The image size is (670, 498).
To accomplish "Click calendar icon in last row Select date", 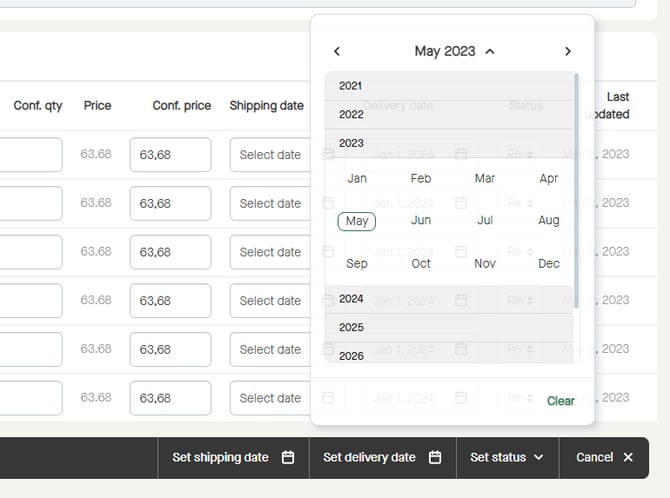I will [x=328, y=398].
